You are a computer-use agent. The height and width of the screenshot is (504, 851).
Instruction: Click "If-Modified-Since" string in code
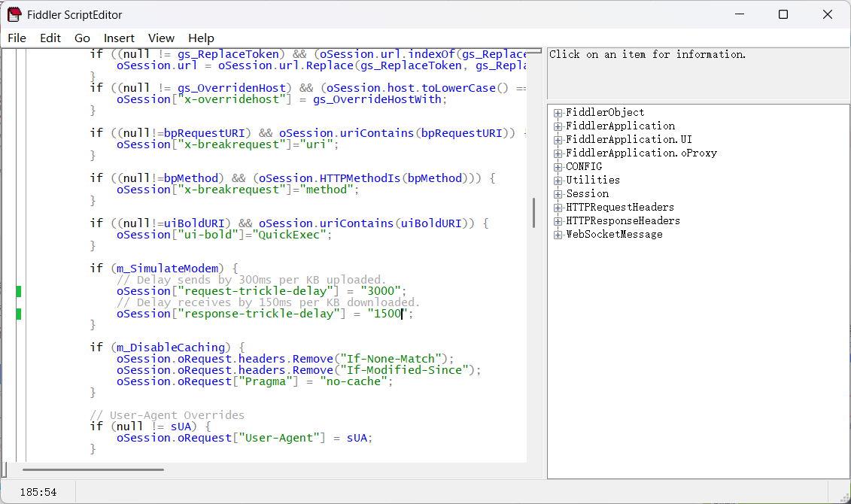(404, 371)
